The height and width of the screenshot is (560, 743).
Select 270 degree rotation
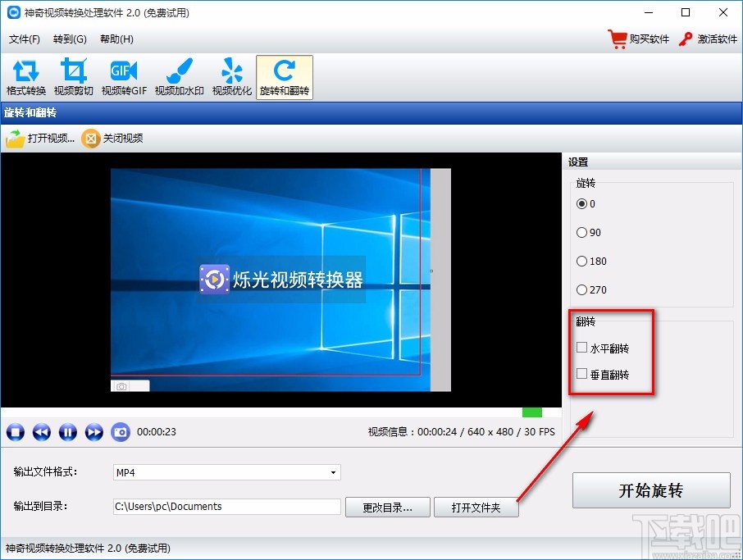point(581,290)
